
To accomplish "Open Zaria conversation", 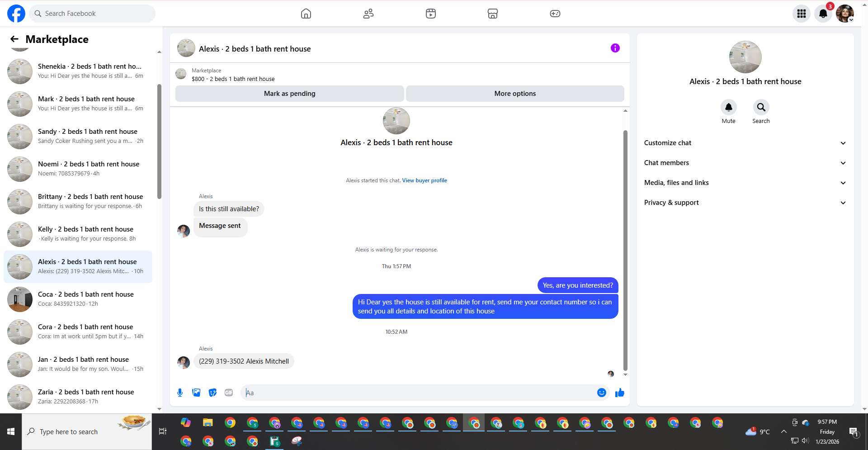I will (78, 397).
